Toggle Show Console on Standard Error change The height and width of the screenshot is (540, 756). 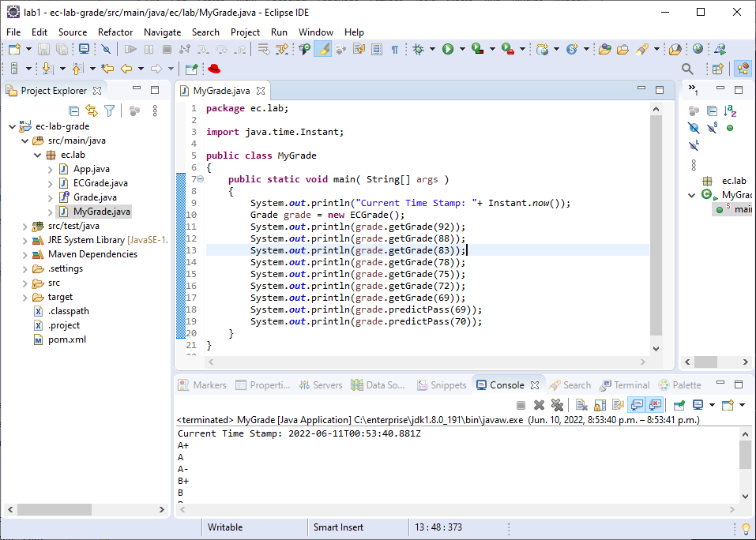tap(655, 406)
